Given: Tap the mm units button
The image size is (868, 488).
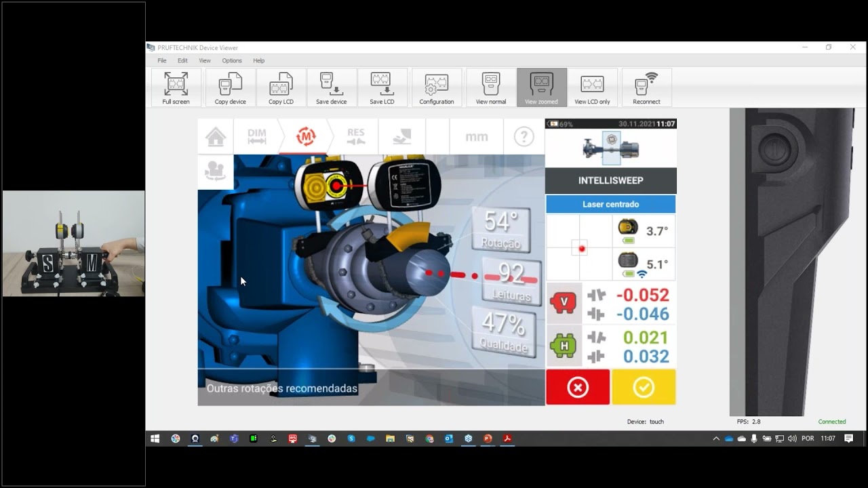Looking at the screenshot, I should click(x=476, y=137).
